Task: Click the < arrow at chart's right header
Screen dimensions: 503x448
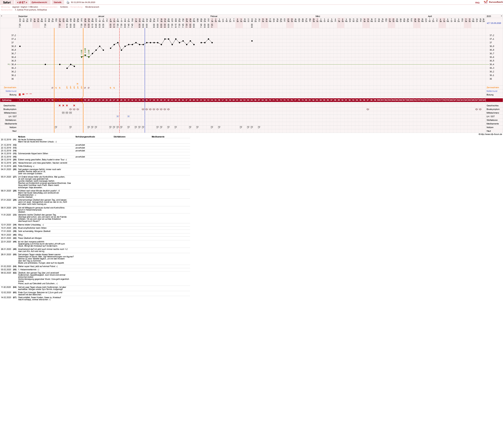Action: click(x=501, y=16)
